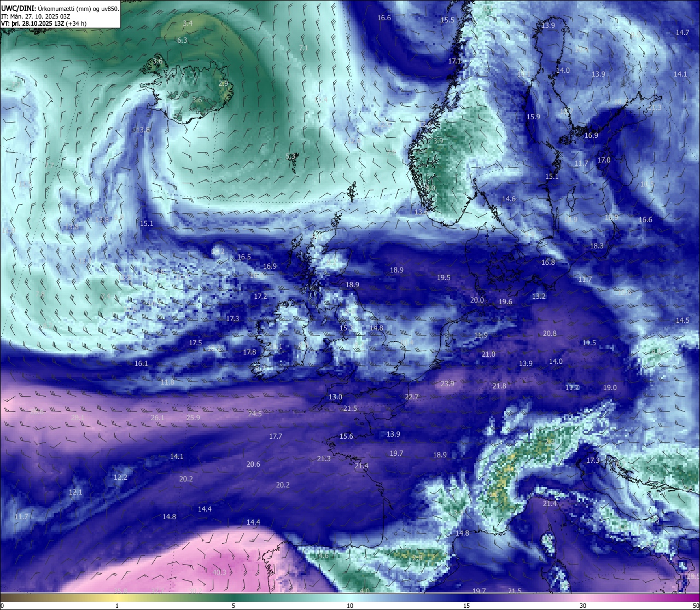The height and width of the screenshot is (610, 700).
Task: Click the UWC/DINI map title text
Action: pos(60,8)
